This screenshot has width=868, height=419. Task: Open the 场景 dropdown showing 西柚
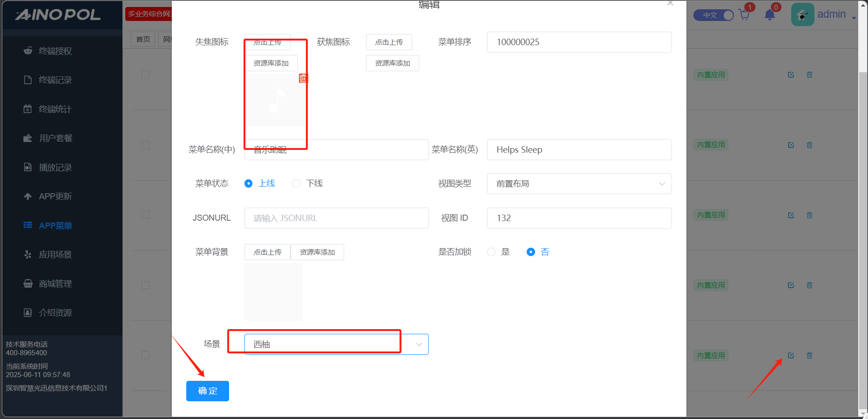click(x=336, y=345)
